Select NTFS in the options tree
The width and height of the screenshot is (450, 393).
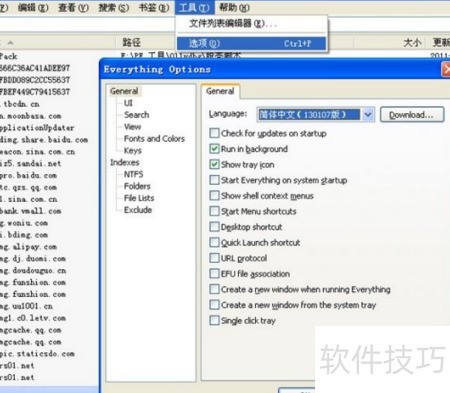tap(133, 174)
